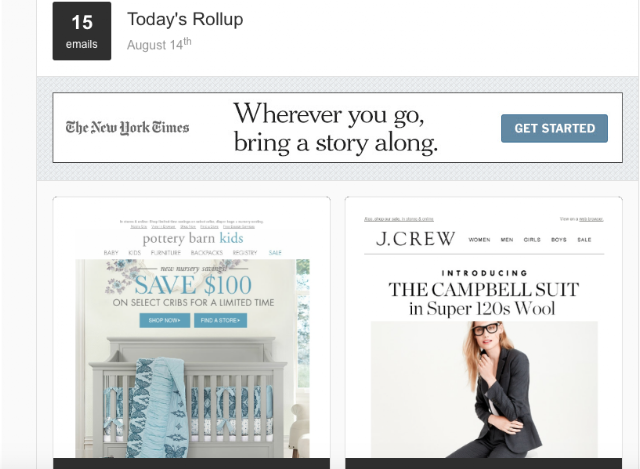
Task: Open SALE in J.Crew navigation
Action: (584, 240)
